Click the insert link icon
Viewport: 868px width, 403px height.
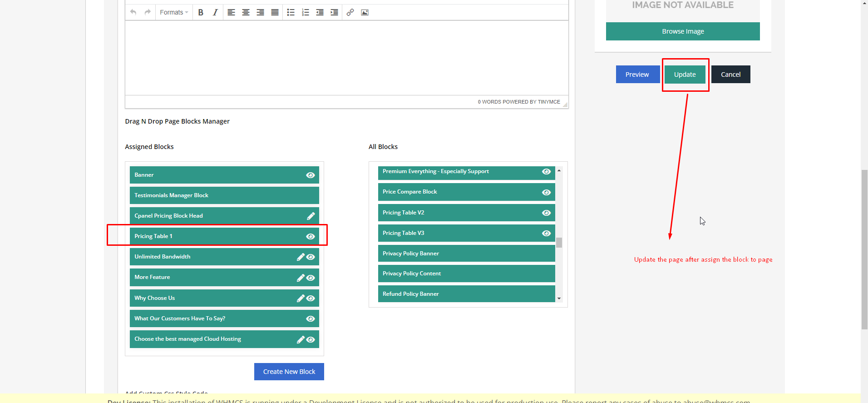tap(350, 12)
